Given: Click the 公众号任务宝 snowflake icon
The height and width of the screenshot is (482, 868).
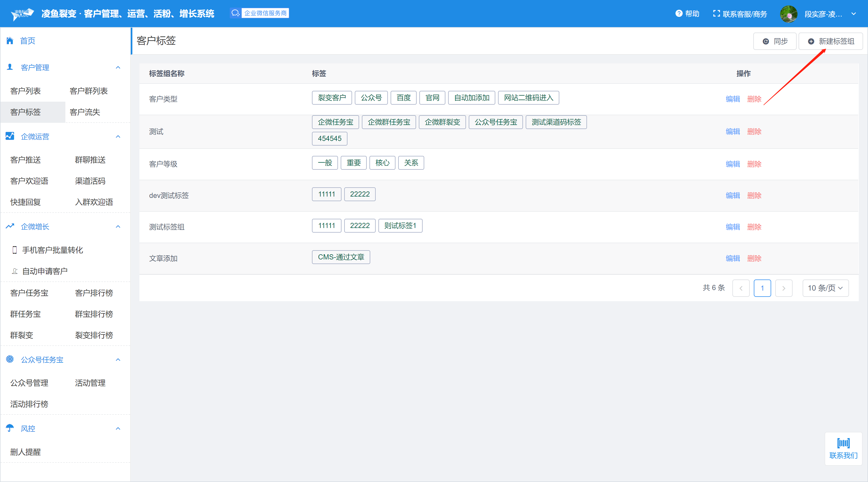Looking at the screenshot, I should (10, 359).
